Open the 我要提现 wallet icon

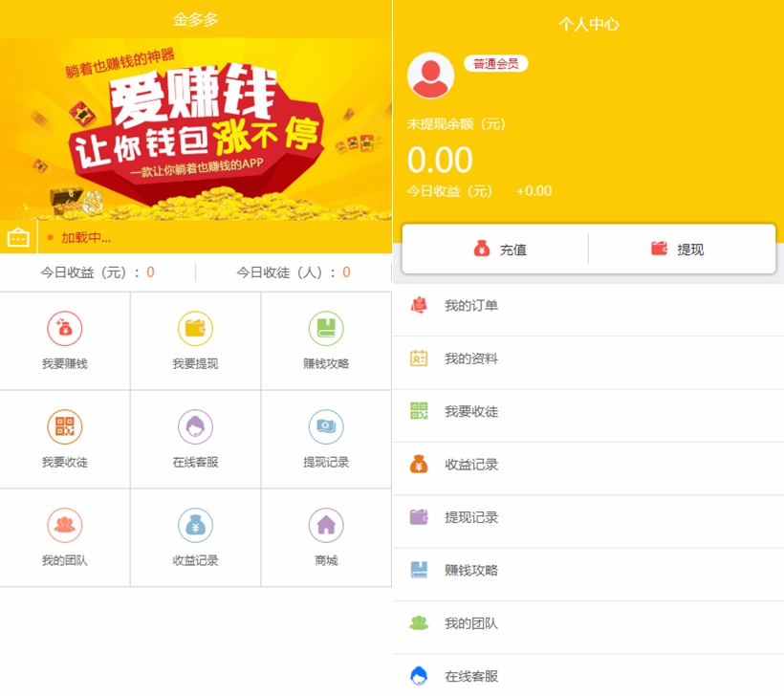pos(195,329)
